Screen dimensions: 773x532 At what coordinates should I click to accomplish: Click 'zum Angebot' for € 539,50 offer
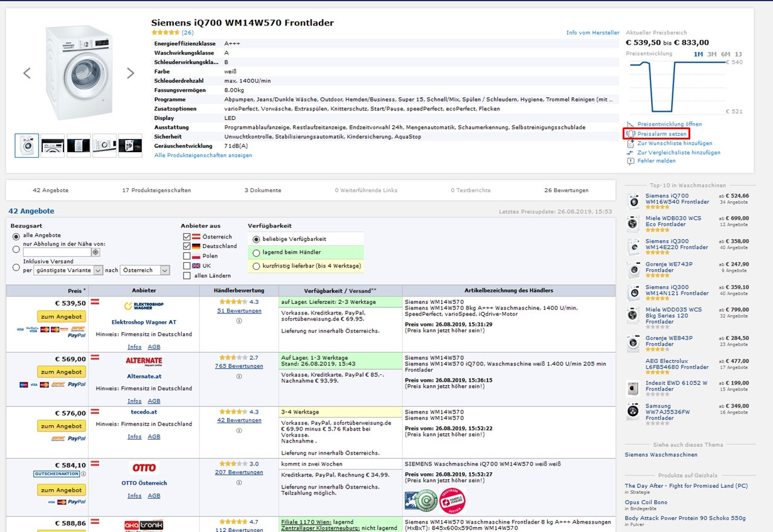click(61, 316)
